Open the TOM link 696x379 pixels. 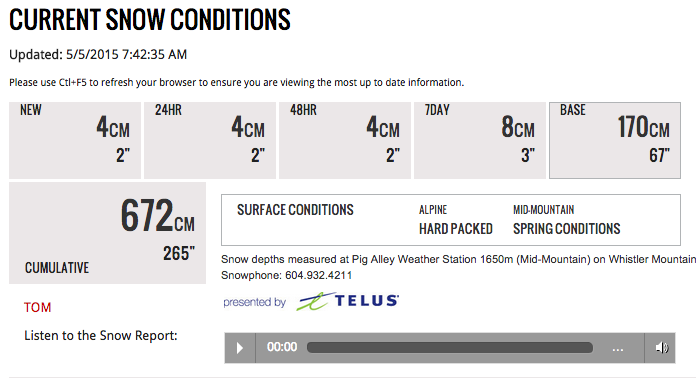coord(38,307)
